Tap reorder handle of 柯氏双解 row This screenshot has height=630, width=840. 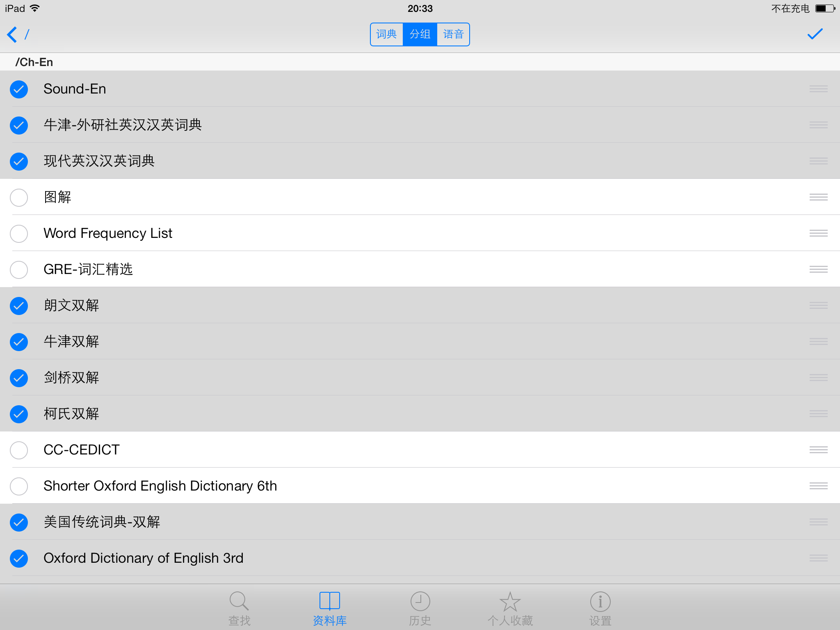(x=818, y=414)
